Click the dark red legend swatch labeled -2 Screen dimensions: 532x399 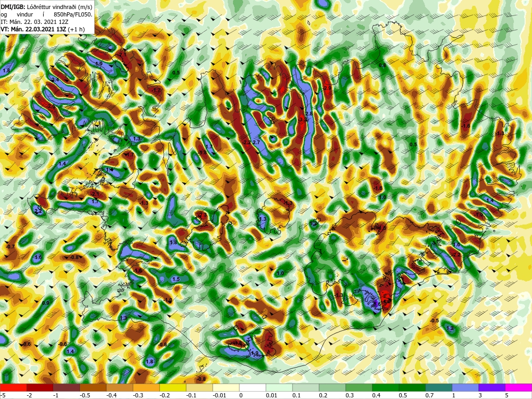click(40, 387)
